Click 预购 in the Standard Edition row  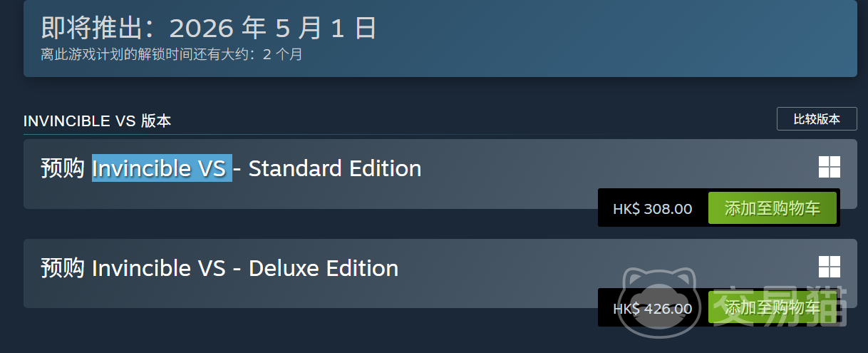click(63, 169)
